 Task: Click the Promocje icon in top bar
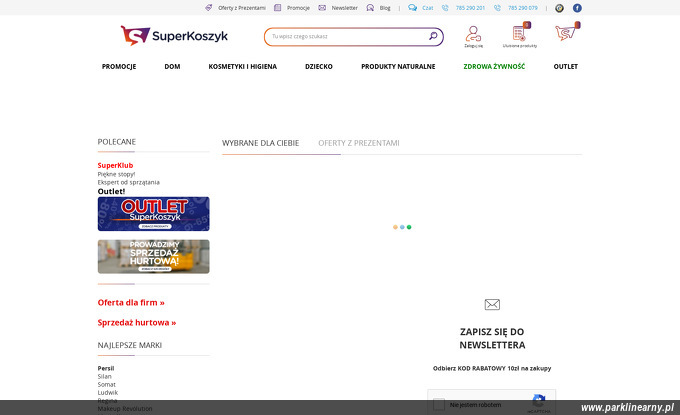[278, 8]
